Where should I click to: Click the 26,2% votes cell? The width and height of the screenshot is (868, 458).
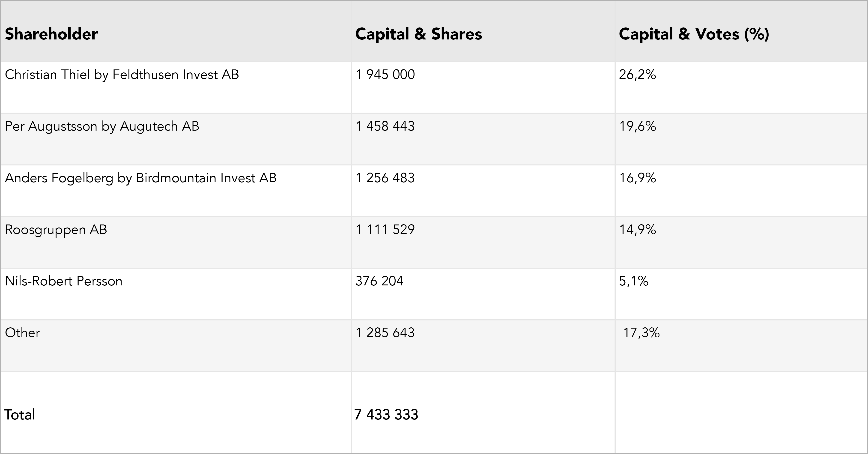pyautogui.click(x=637, y=75)
